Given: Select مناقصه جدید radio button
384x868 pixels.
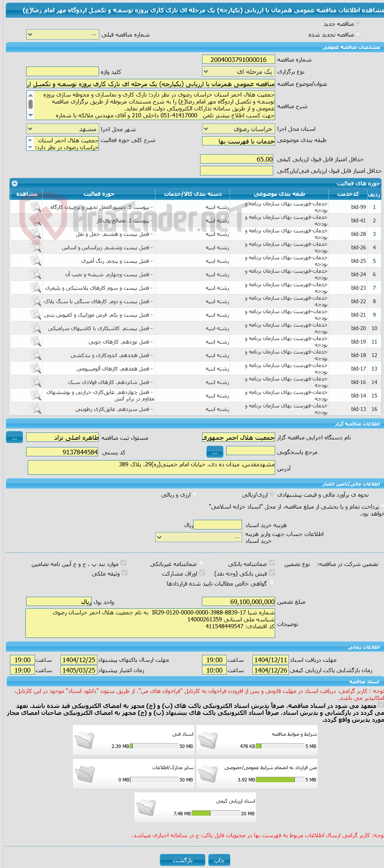Looking at the screenshot, I should (358, 23).
